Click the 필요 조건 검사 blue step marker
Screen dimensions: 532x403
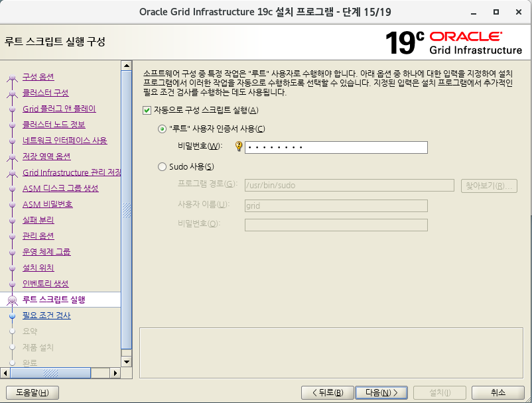12,316
